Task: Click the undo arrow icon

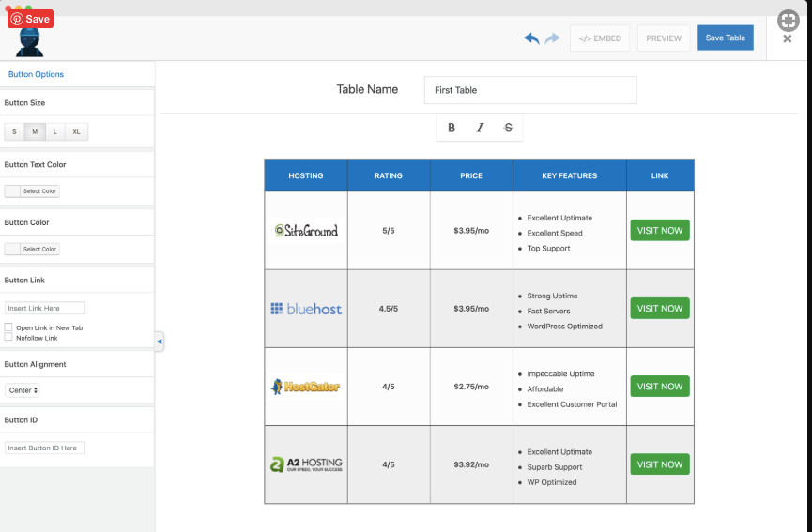Action: pyautogui.click(x=531, y=38)
